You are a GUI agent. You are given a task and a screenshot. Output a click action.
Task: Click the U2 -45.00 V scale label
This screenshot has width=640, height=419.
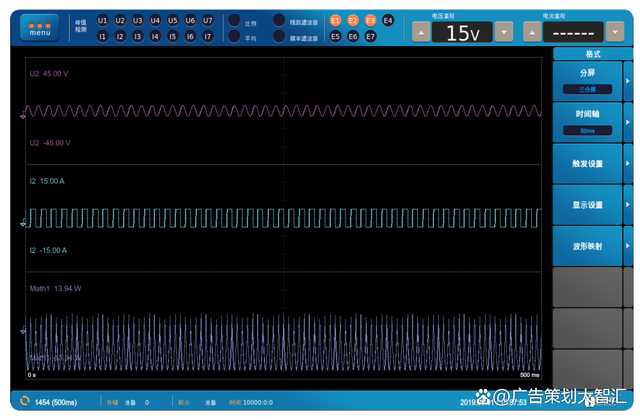pyautogui.click(x=50, y=143)
